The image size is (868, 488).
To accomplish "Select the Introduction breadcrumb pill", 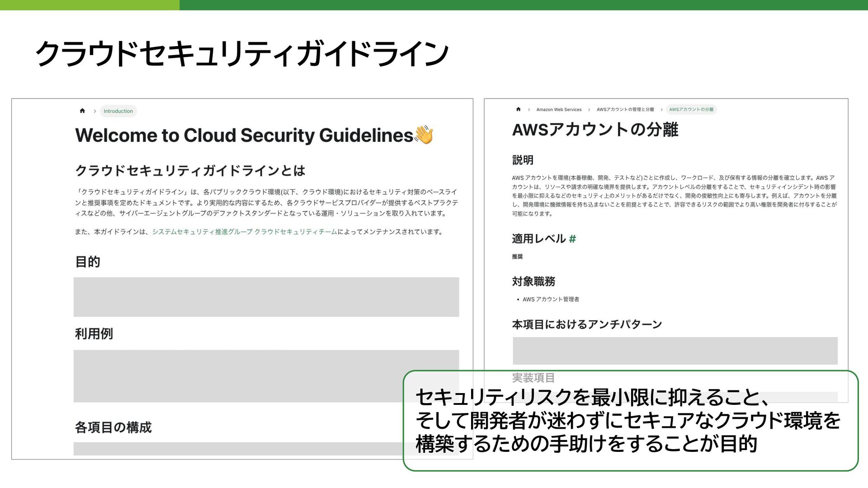I will click(118, 111).
